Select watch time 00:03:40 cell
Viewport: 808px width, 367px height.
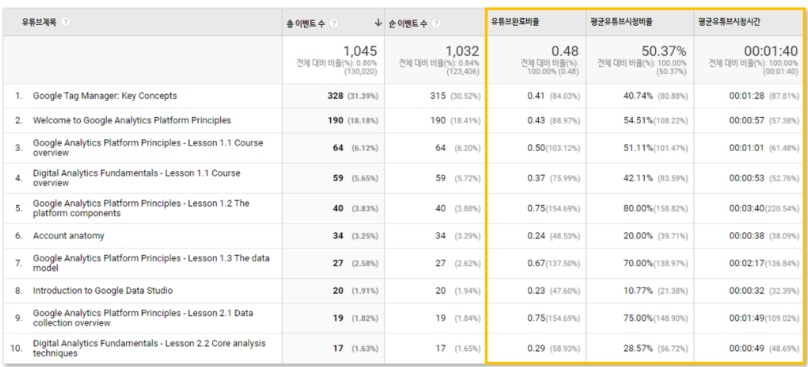[x=746, y=208]
